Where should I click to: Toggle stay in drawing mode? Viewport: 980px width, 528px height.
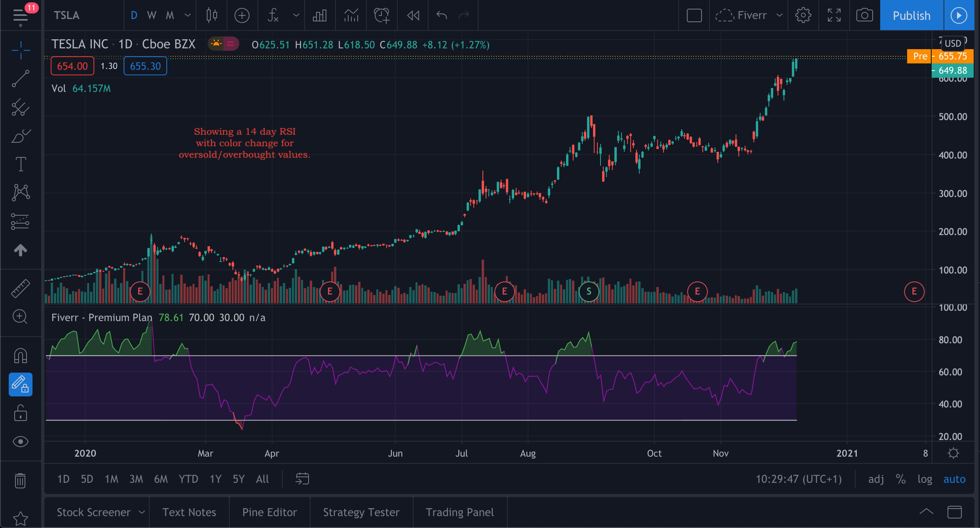point(21,385)
